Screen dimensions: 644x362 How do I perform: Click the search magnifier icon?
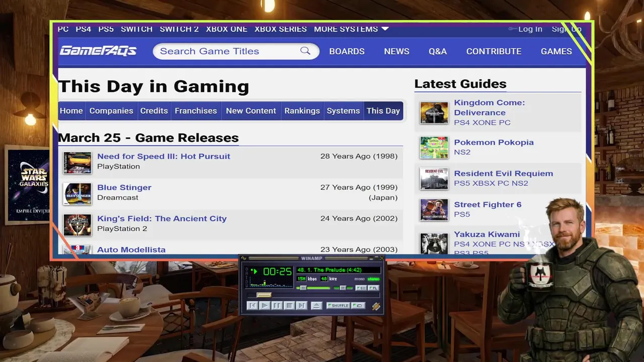(x=305, y=51)
